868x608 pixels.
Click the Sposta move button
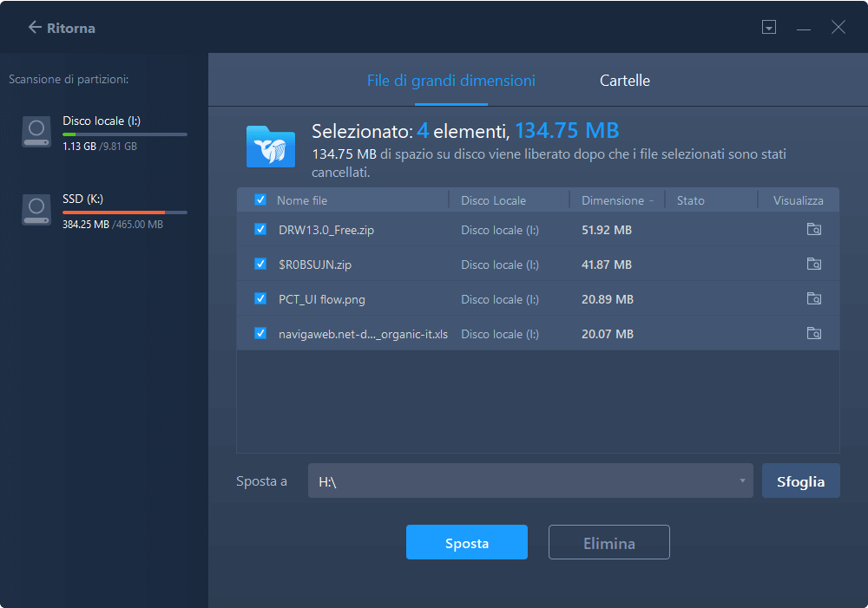tap(467, 542)
